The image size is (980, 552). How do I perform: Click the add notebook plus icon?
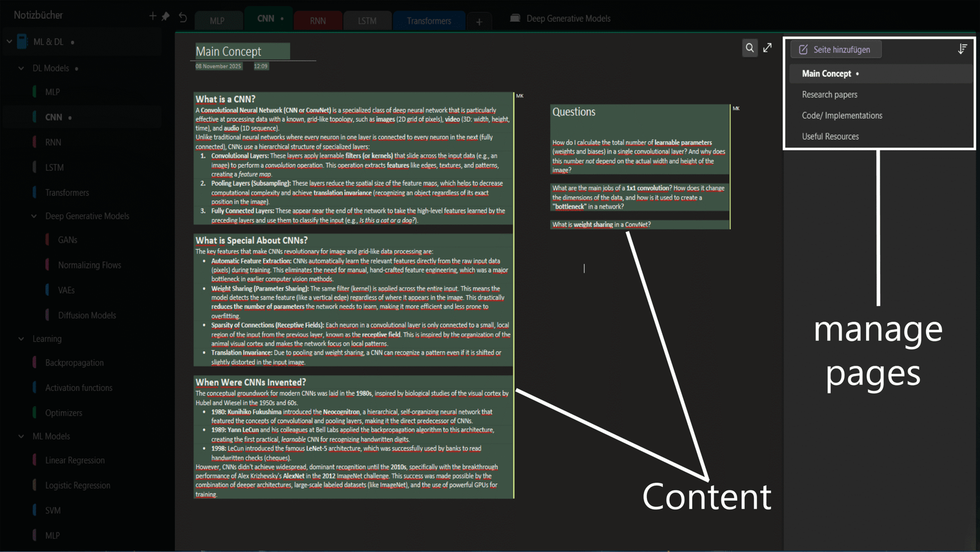[x=153, y=16]
